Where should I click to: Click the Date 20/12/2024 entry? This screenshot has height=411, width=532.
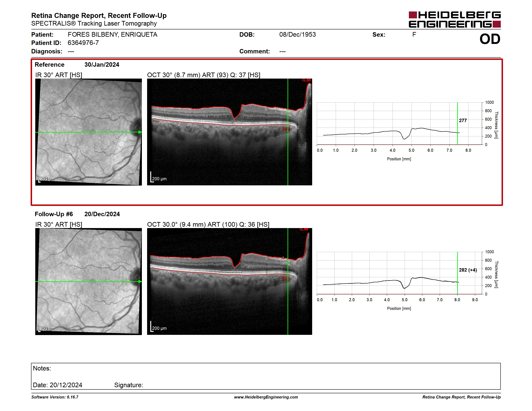coord(57,385)
